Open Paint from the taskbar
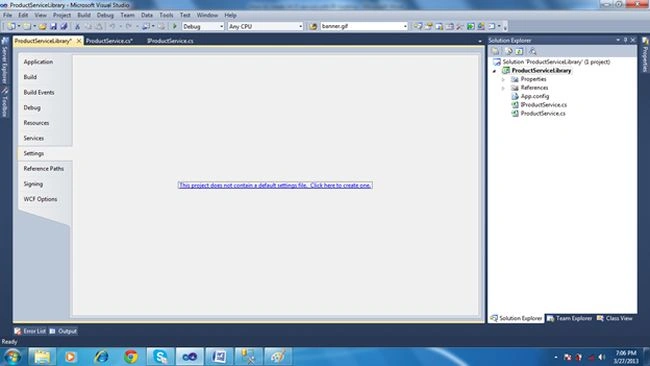The image size is (650, 366). coord(278,356)
